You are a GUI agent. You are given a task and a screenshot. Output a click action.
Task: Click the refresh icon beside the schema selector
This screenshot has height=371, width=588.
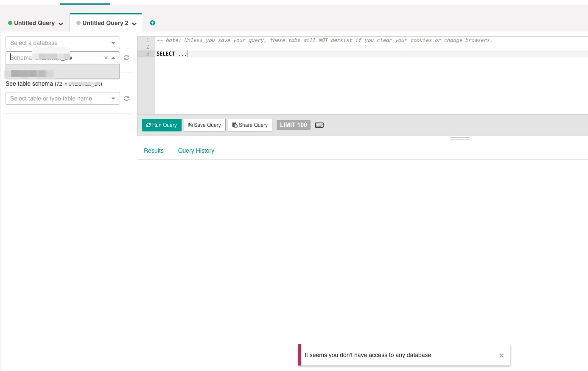pyautogui.click(x=126, y=58)
